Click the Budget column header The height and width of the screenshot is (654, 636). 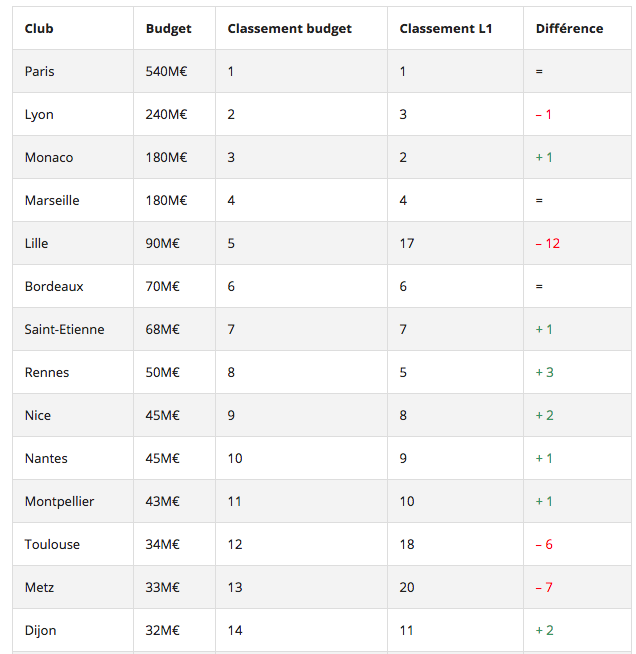point(169,29)
